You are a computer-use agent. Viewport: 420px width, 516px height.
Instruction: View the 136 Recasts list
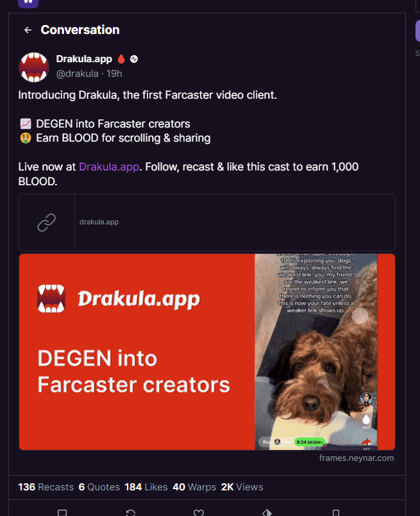click(x=46, y=487)
